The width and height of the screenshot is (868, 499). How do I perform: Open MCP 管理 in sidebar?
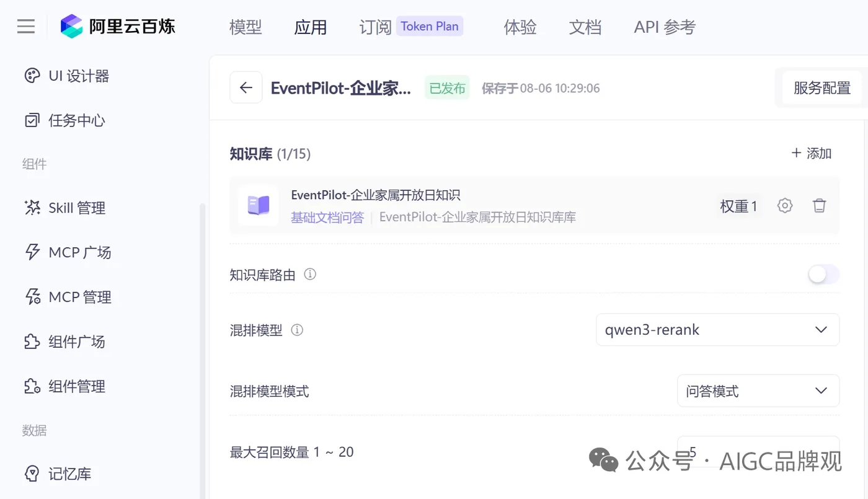(x=67, y=297)
